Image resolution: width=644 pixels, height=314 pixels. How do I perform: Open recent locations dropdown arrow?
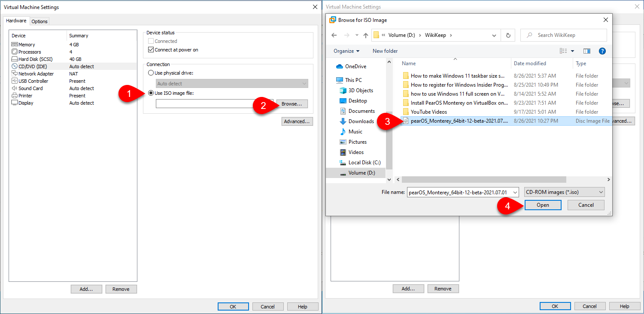pyautogui.click(x=357, y=35)
